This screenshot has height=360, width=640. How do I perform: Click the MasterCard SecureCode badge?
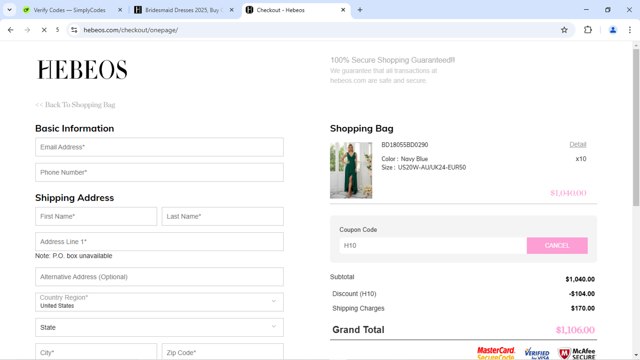click(x=496, y=353)
